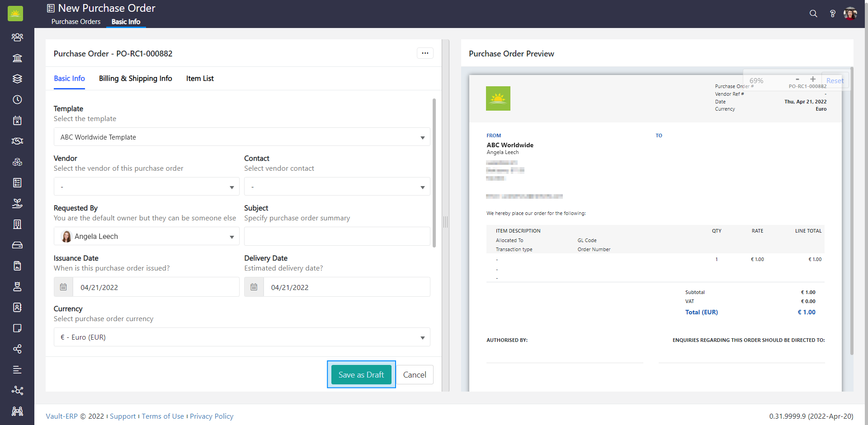The width and height of the screenshot is (868, 425).
Task: Open the people group icon in sidebar
Action: click(17, 37)
